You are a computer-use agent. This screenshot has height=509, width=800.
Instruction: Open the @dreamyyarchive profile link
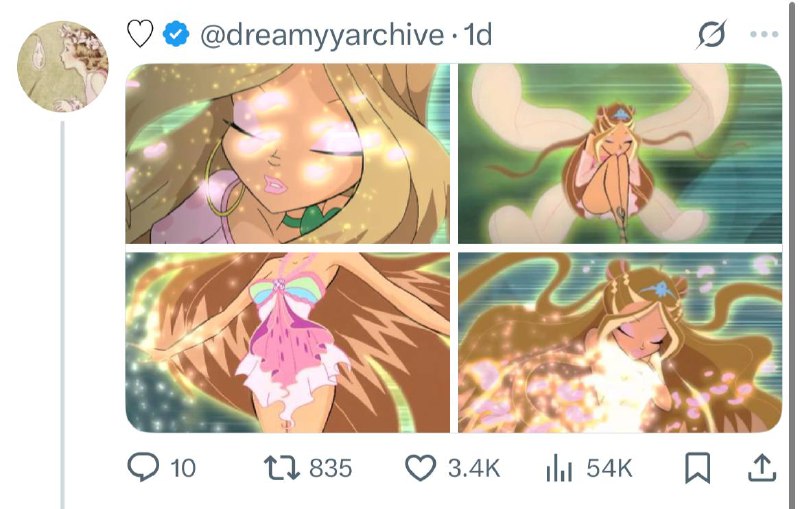point(322,35)
